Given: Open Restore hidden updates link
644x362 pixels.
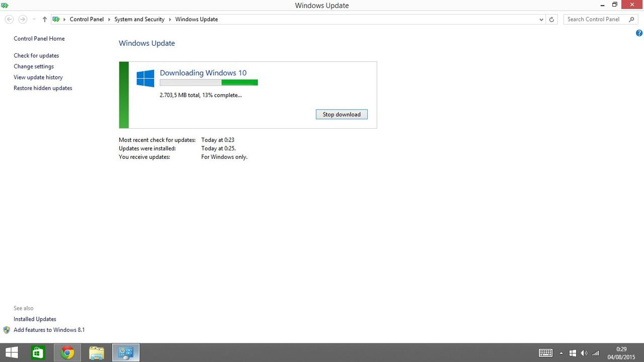Looking at the screenshot, I should pos(43,88).
